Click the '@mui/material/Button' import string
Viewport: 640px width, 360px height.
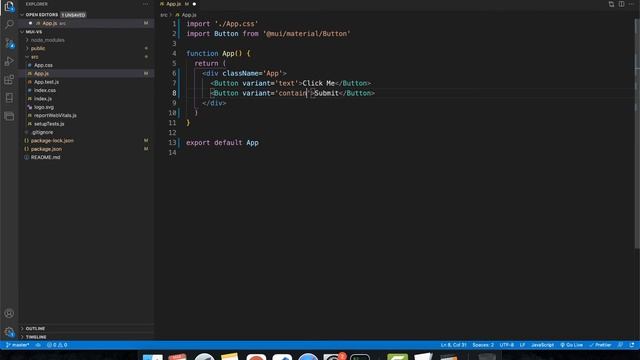(x=307, y=34)
